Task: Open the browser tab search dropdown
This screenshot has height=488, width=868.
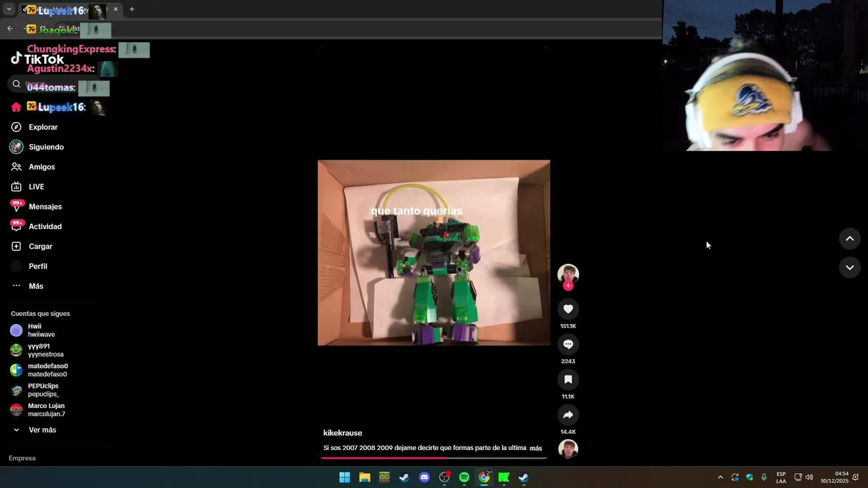Action: [9, 9]
